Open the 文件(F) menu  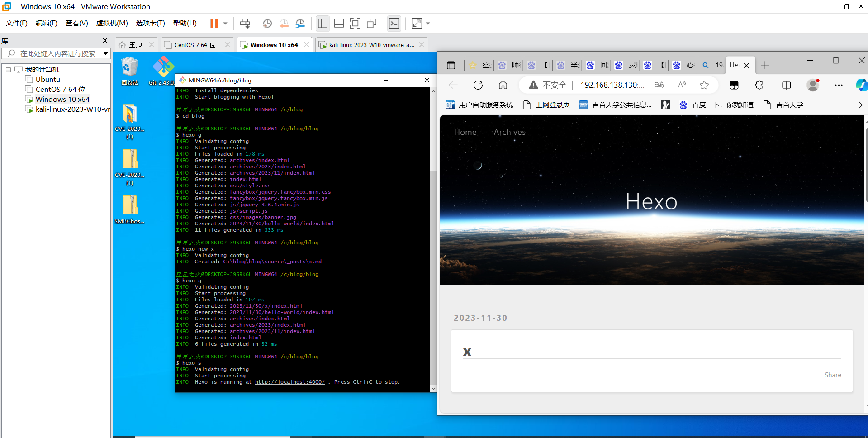click(17, 23)
